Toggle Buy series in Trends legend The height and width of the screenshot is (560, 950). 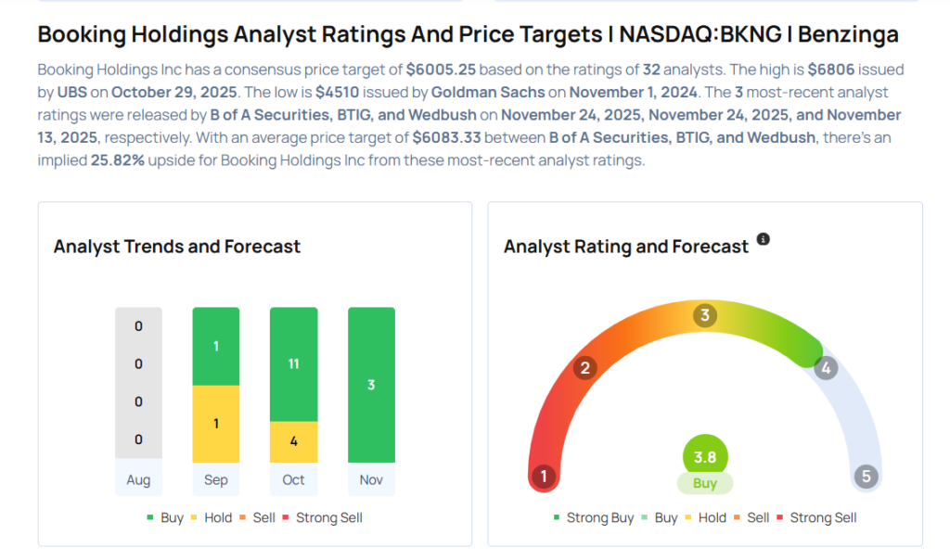[x=164, y=517]
